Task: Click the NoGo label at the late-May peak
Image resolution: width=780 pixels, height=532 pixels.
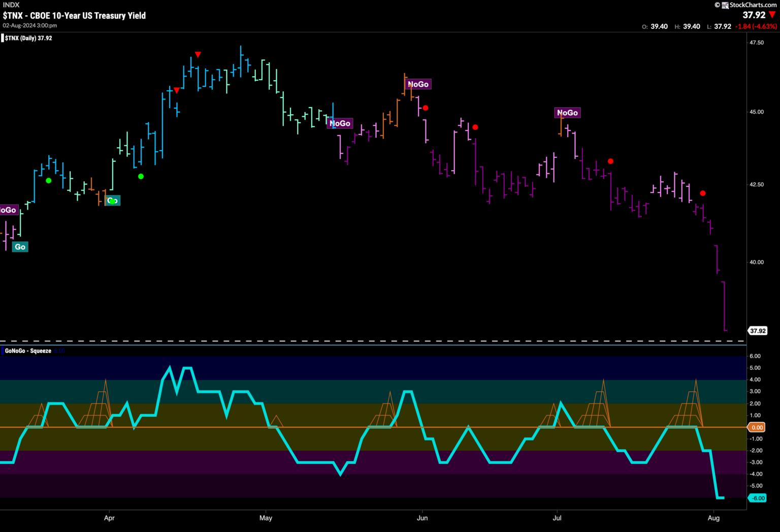Action: click(x=418, y=84)
